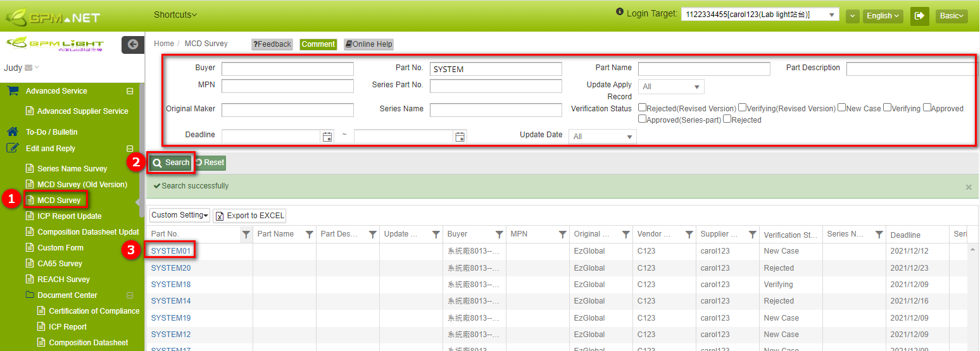Click the Part No. field containing SYSTEM
Image resolution: width=980 pixels, height=351 pixels.
(496, 69)
